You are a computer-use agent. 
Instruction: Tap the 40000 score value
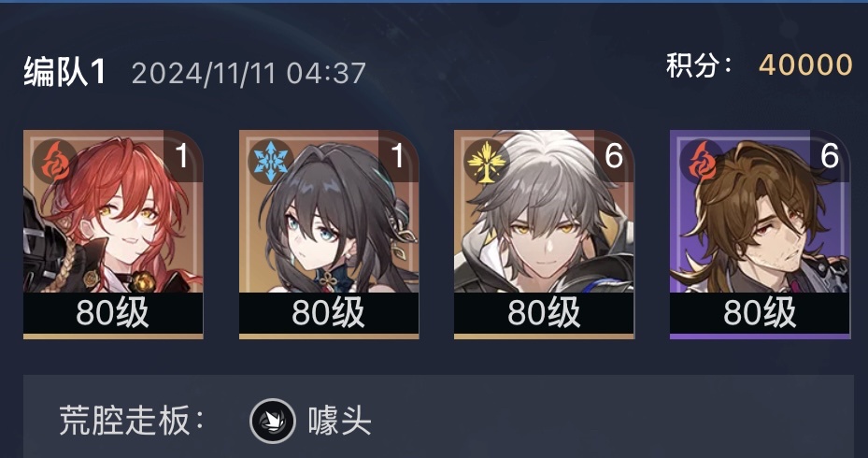(x=805, y=65)
